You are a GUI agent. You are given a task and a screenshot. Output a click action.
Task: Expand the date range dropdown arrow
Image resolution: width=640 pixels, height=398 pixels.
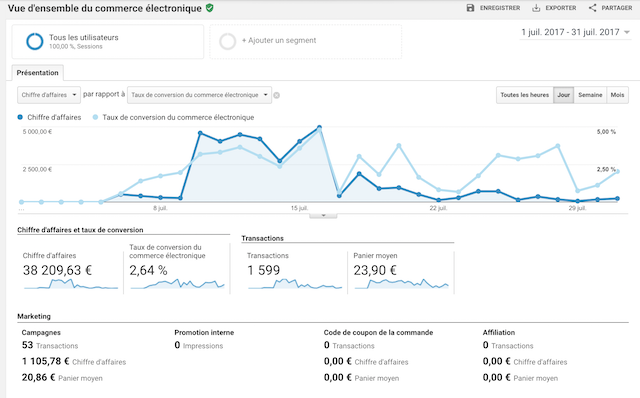627,32
